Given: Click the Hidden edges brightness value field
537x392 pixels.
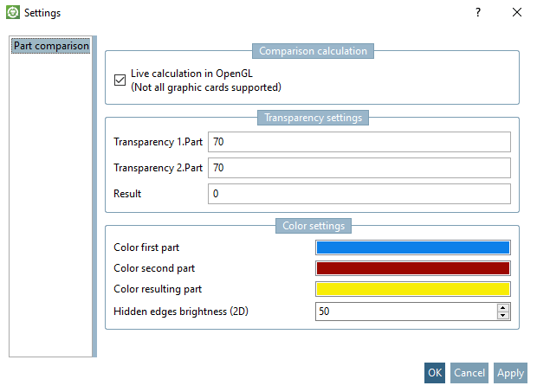Looking at the screenshot, I should tap(405, 311).
